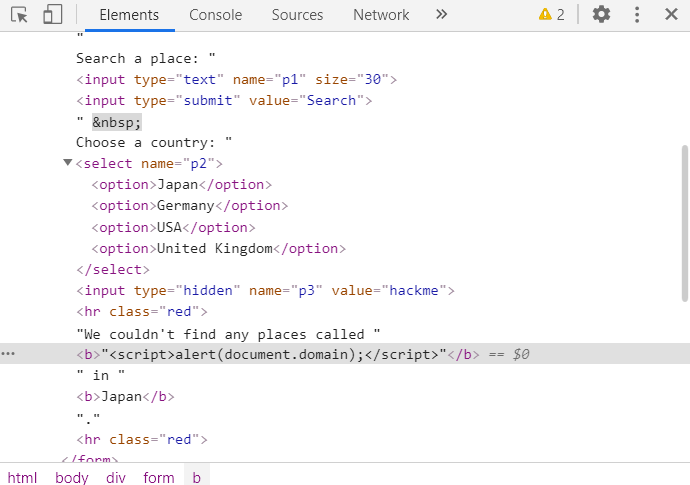
Task: Toggle the device toolbar icon
Action: [52, 15]
